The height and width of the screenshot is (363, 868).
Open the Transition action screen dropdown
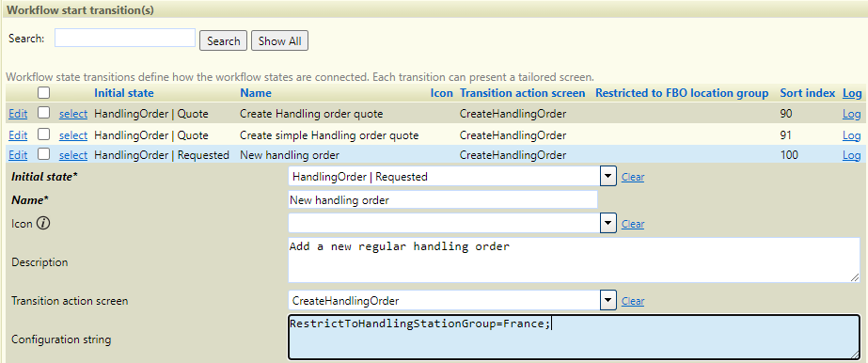click(608, 301)
